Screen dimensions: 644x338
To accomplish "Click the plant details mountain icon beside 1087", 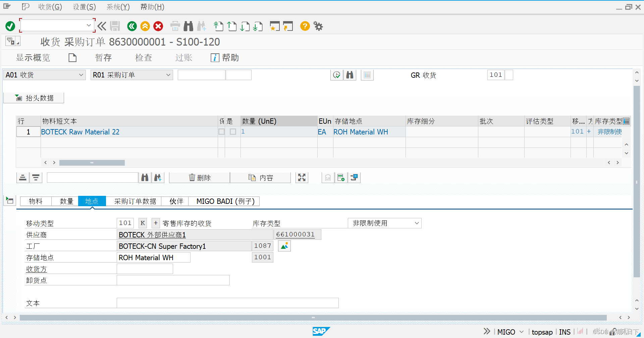I will [x=284, y=246].
